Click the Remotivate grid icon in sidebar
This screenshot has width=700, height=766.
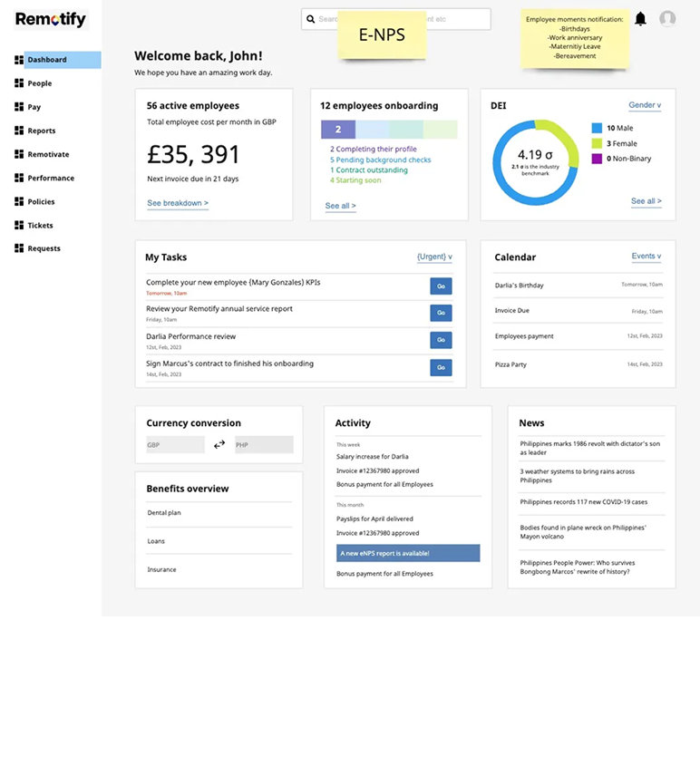pyautogui.click(x=19, y=154)
